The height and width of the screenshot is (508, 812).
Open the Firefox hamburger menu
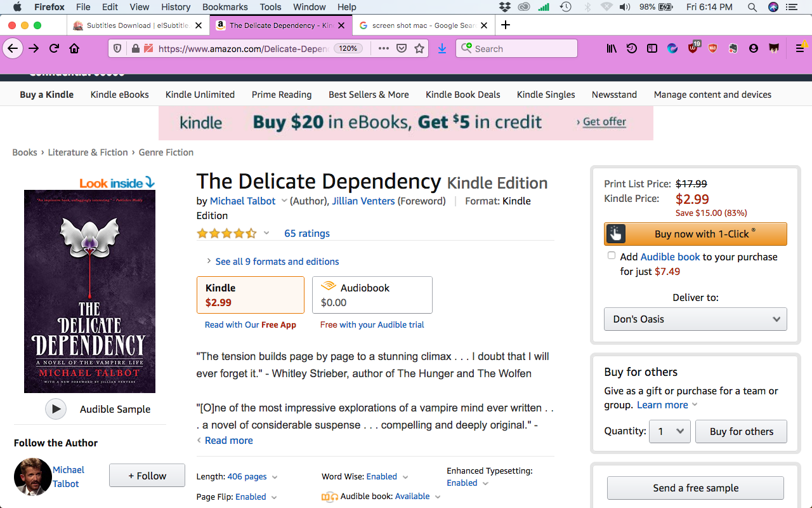pos(800,48)
